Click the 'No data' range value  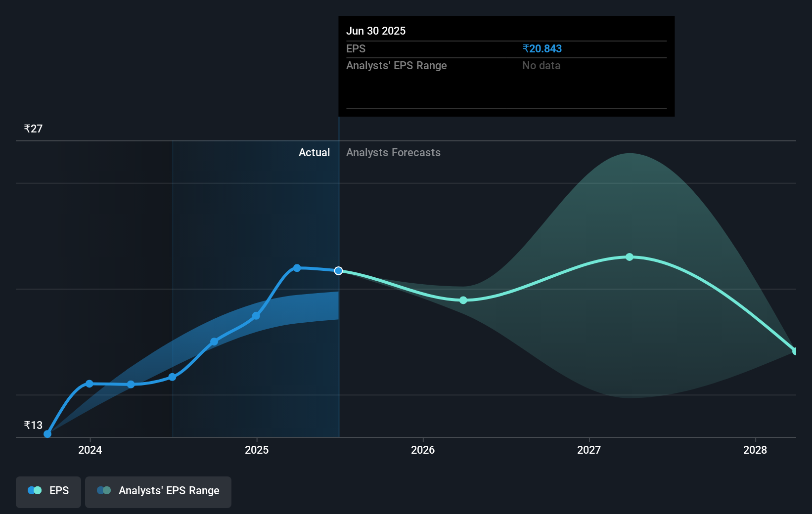pos(541,65)
